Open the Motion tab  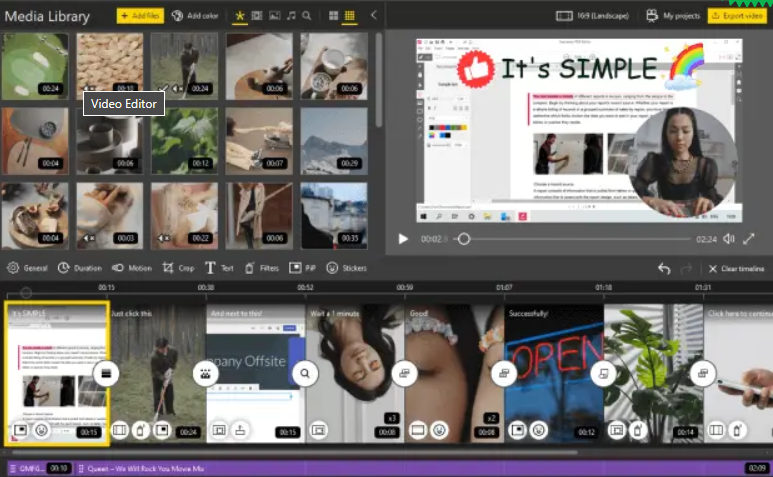pos(132,268)
